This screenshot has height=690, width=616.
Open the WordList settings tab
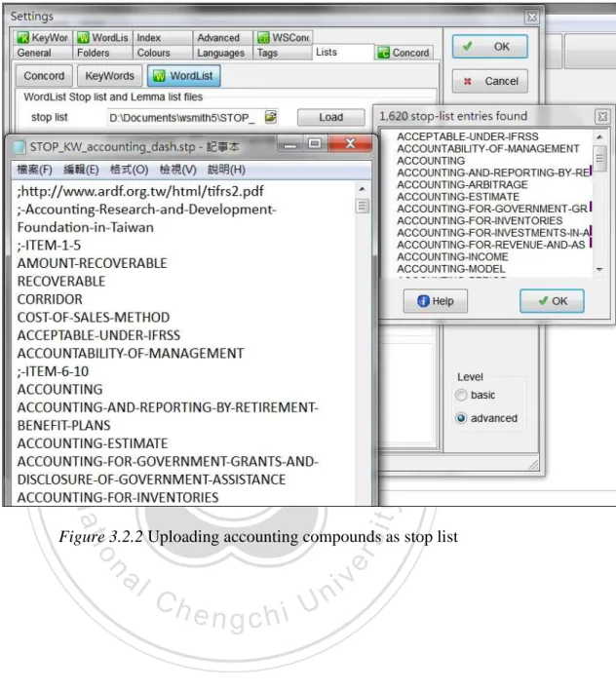click(103, 37)
